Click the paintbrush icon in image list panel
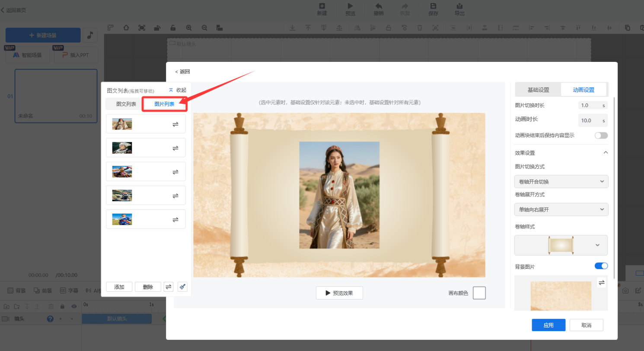This screenshot has width=644, height=351. point(182,287)
